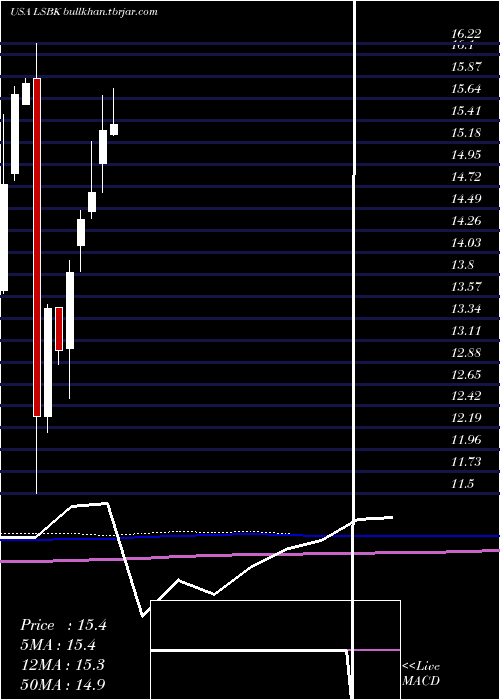Click the 13.34 price axis label
This screenshot has width=500, height=700.
(x=466, y=308)
